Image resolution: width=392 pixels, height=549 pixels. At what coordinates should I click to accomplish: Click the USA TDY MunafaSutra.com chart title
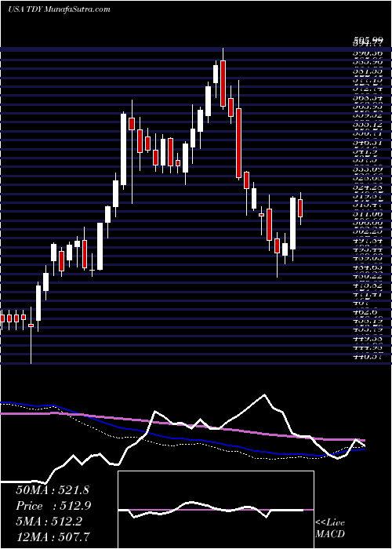(59, 9)
